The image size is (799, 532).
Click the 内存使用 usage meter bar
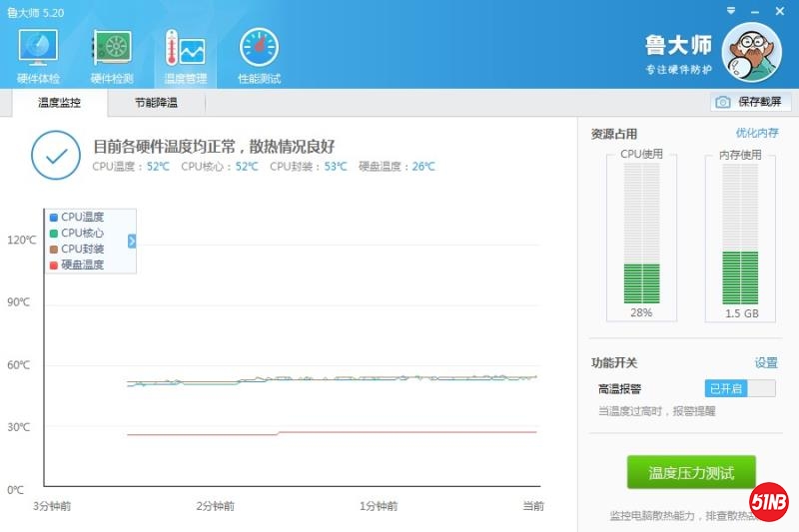click(740, 233)
